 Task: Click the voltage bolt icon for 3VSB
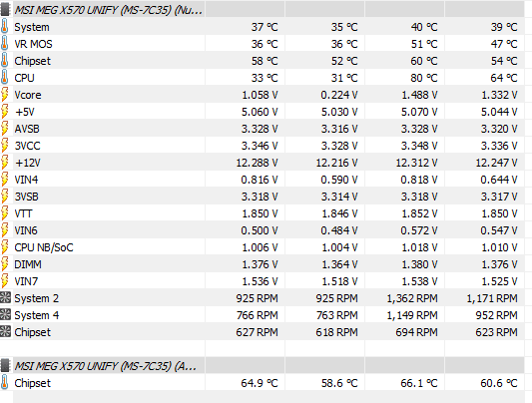[x=4, y=197]
